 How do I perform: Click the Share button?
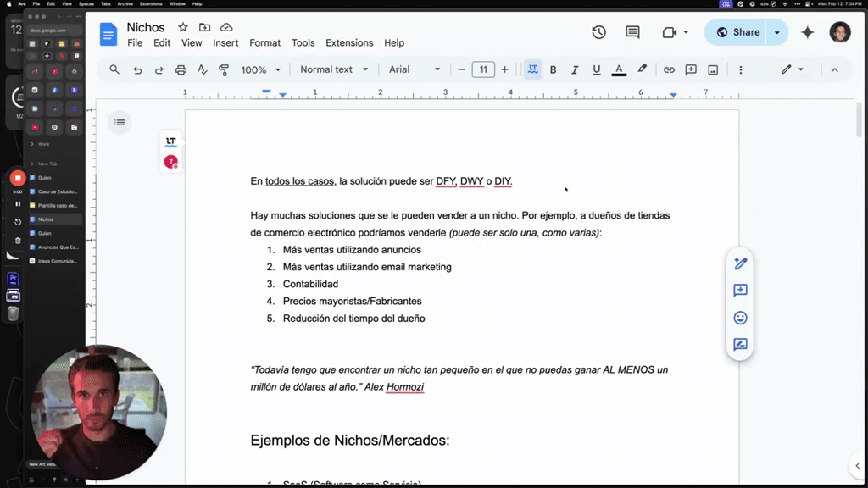coord(738,32)
